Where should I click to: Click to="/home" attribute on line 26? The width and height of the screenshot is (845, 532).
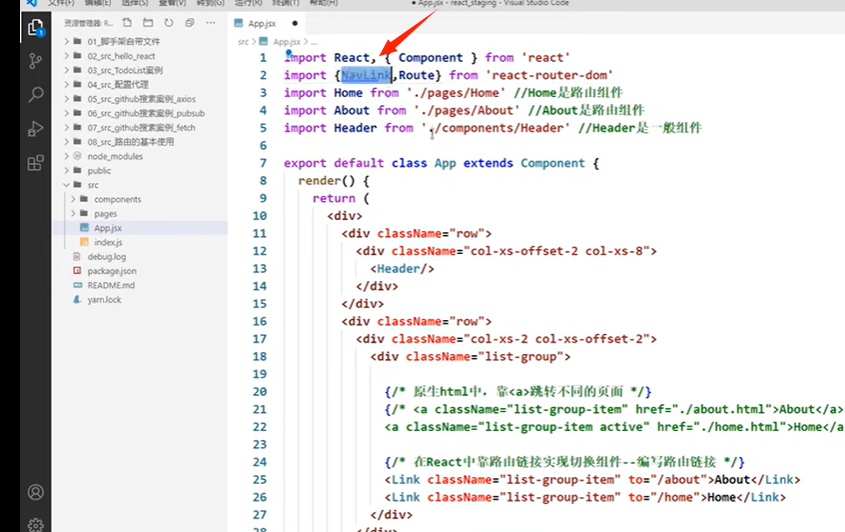coord(664,497)
